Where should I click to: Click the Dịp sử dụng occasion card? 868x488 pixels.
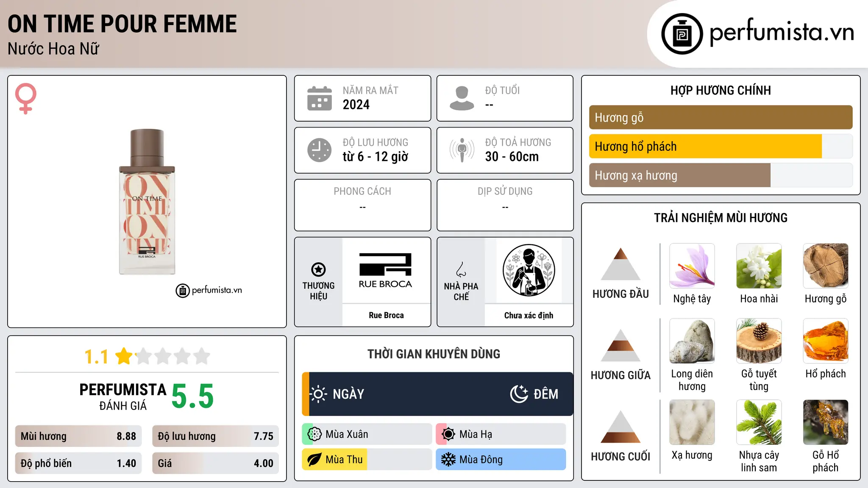[505, 205]
